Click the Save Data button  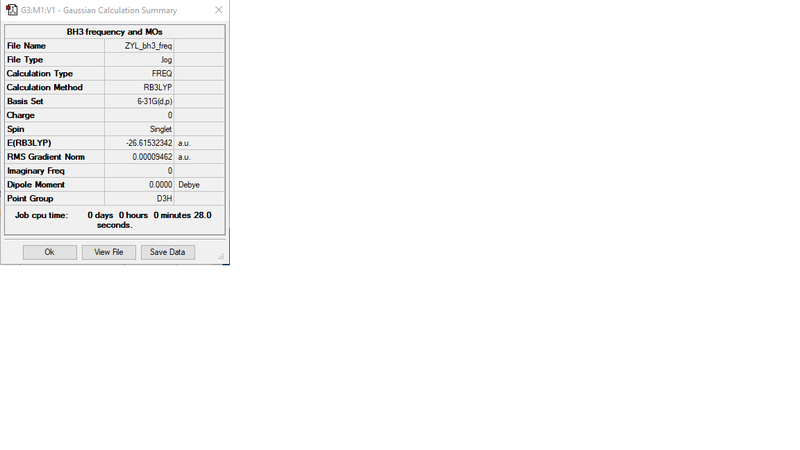tap(167, 252)
